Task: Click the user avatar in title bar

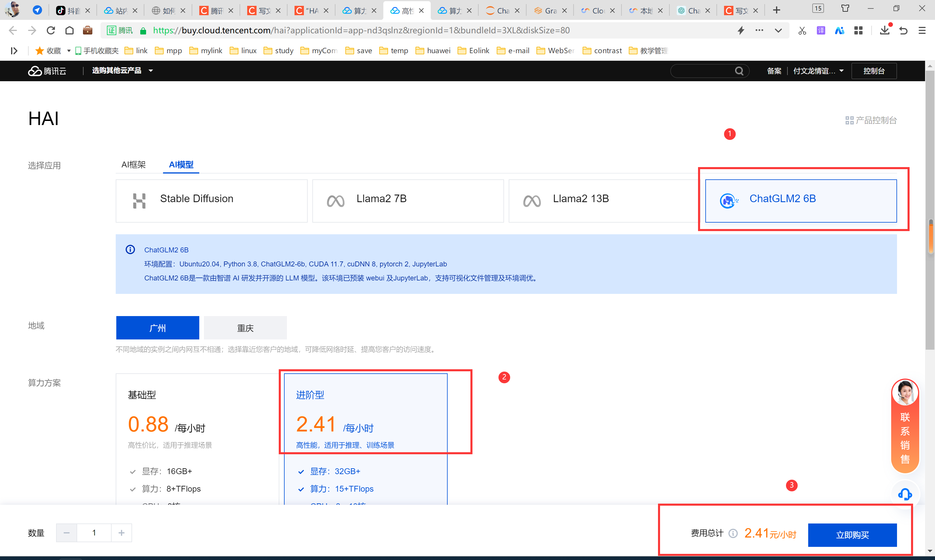Action: click(13, 9)
